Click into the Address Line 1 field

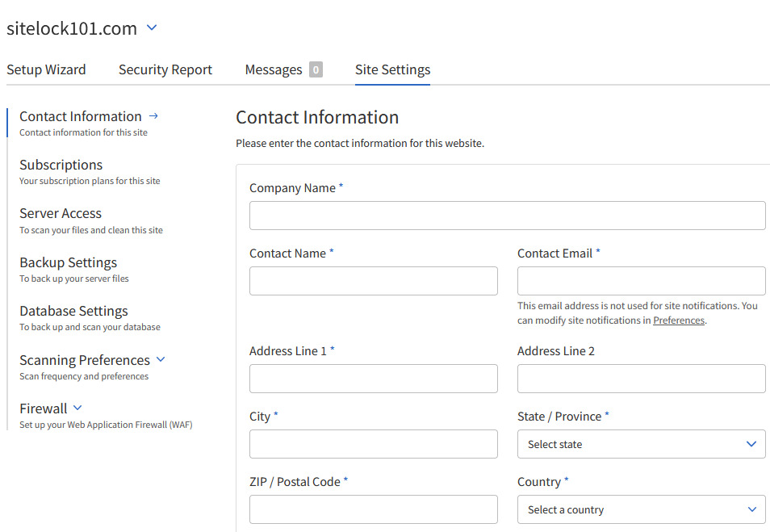pyautogui.click(x=373, y=379)
